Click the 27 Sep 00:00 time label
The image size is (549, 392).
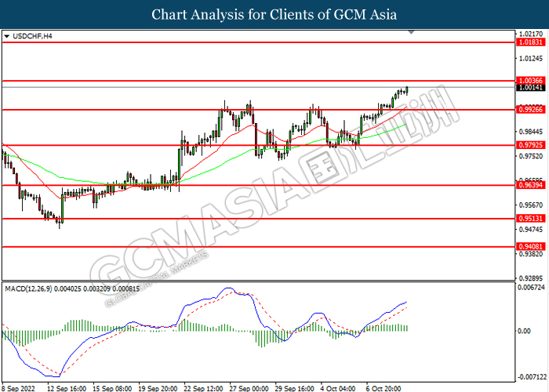pos(249,388)
